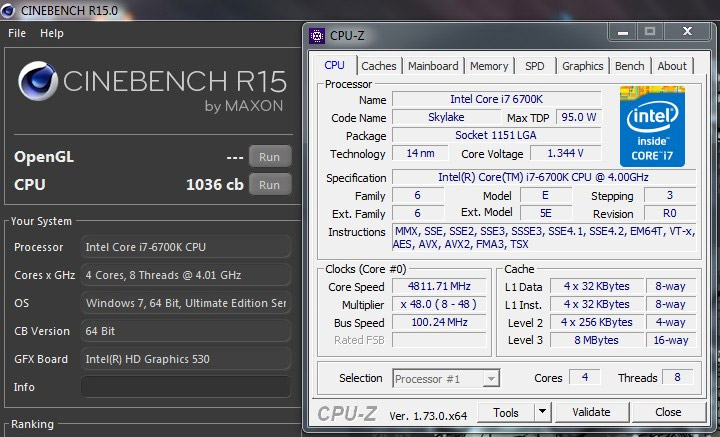Click the Cores count value '4'
720x437 pixels.
tap(585, 377)
